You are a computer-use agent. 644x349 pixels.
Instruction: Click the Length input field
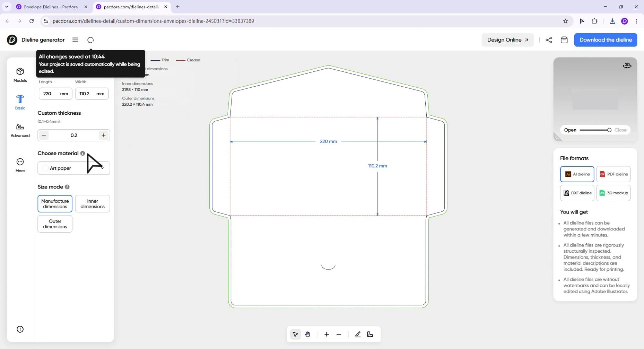(55, 94)
